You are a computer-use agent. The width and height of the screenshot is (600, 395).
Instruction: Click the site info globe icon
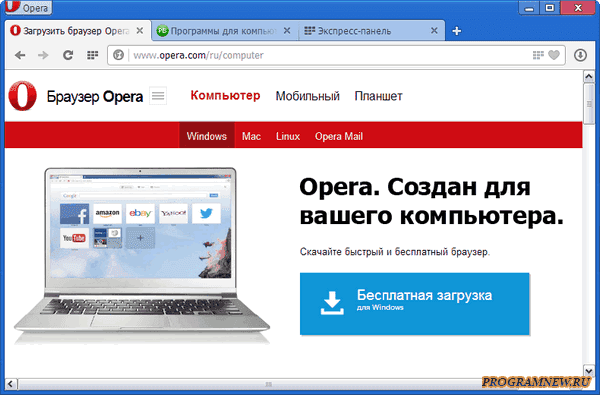pyautogui.click(x=118, y=55)
